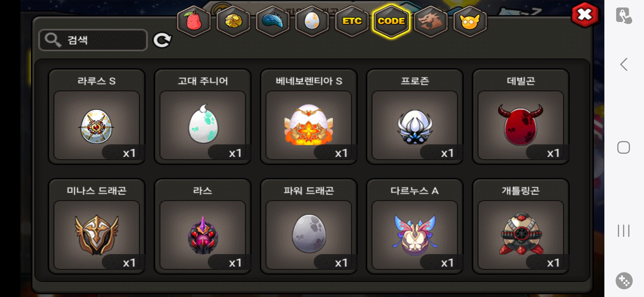644x297 pixels.
Task: Open the red fruit food tab
Action: point(194,21)
